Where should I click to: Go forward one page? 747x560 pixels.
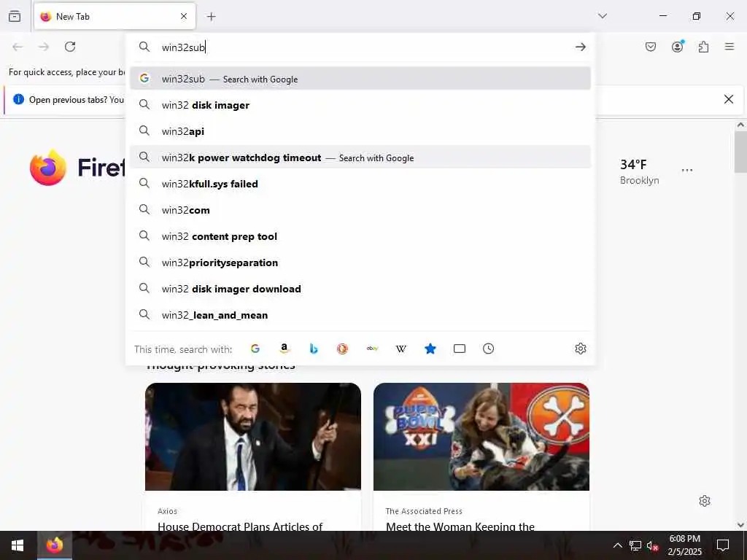[44, 47]
